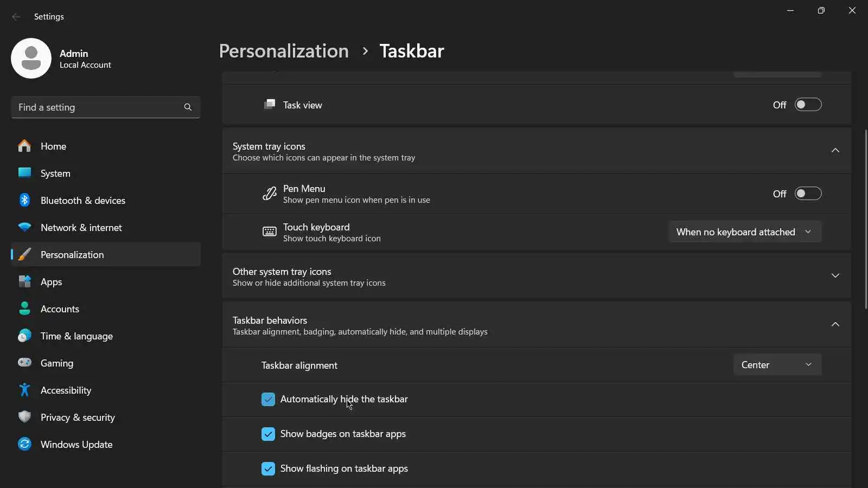Uncheck Show badges on taskbar apps
Image resolution: width=868 pixels, height=488 pixels.
[268, 434]
